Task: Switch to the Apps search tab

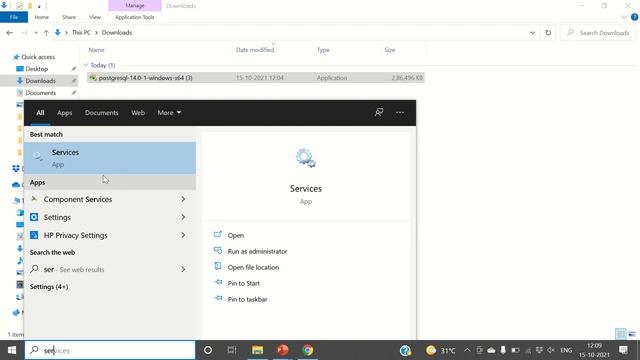Action: coord(64,113)
